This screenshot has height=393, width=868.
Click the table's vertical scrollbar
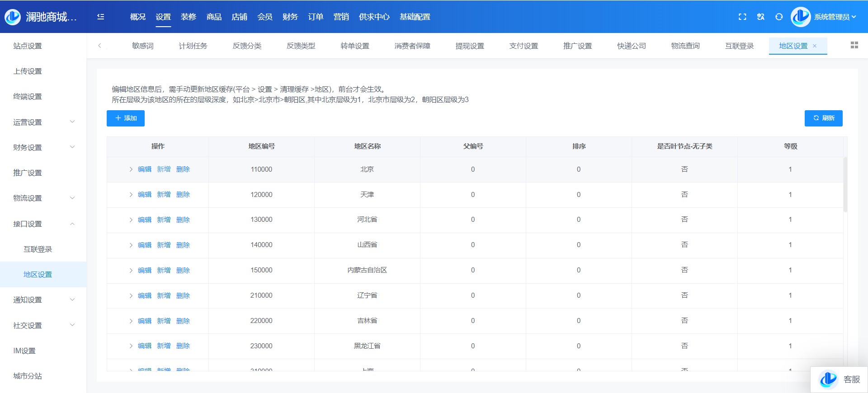tap(845, 185)
